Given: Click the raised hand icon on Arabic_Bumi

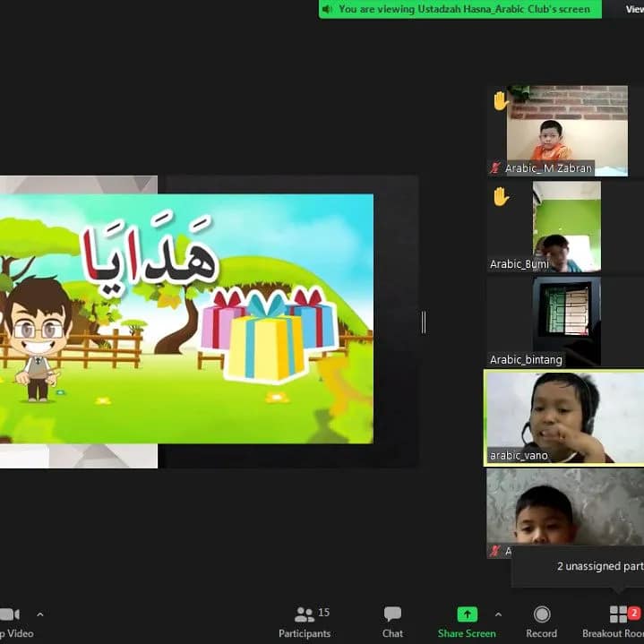Looking at the screenshot, I should click(x=500, y=196).
